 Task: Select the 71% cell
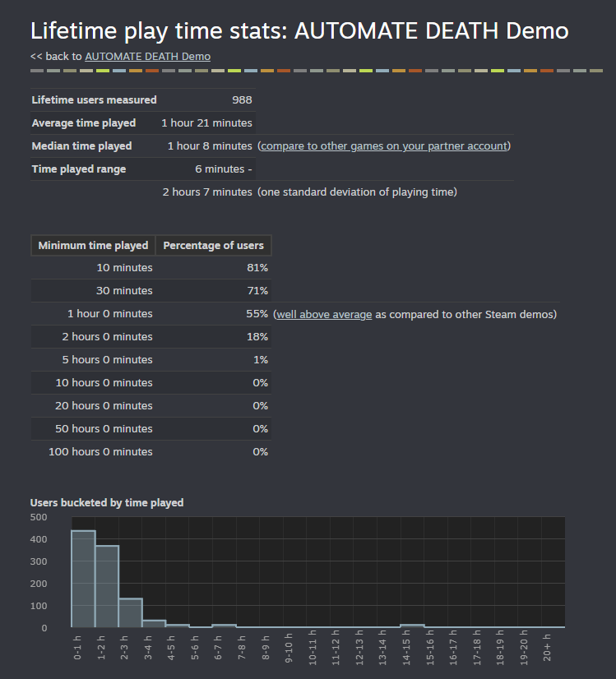(257, 290)
